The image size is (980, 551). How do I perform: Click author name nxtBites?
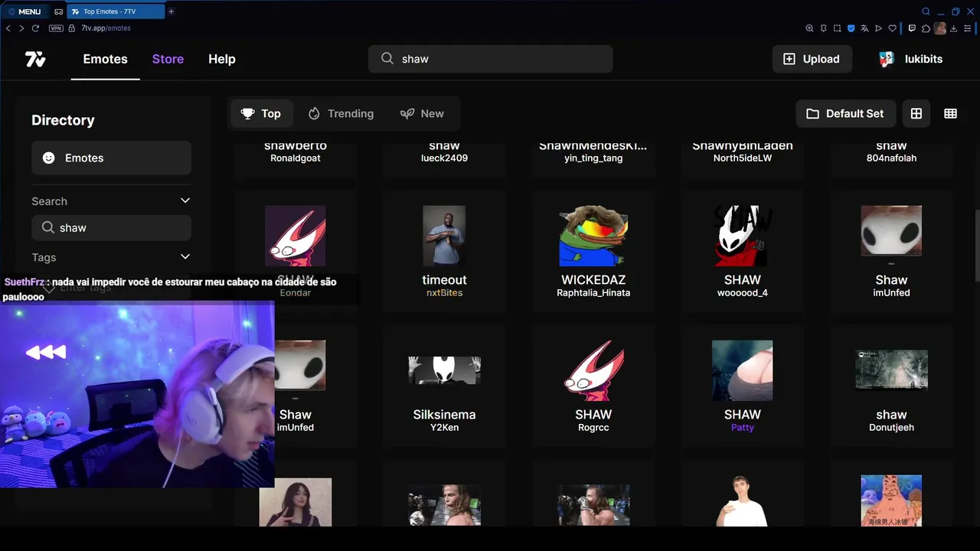point(444,292)
